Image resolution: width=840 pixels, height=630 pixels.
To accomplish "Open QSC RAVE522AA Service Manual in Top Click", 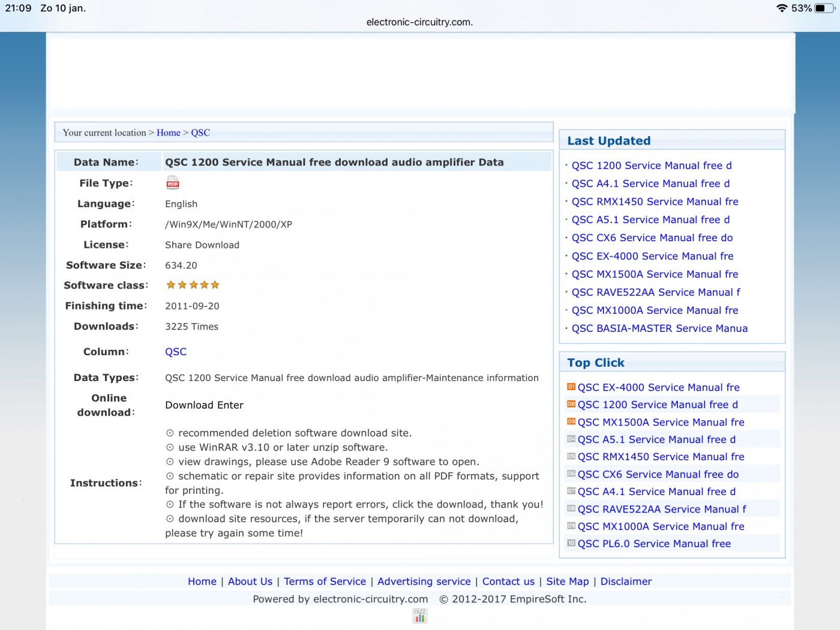I will pyautogui.click(x=662, y=509).
